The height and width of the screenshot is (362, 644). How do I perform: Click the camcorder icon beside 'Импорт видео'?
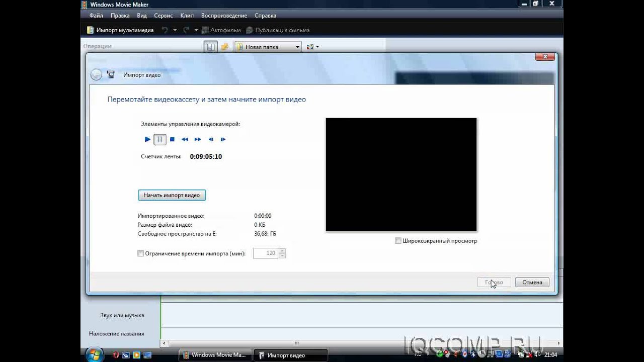(x=111, y=75)
